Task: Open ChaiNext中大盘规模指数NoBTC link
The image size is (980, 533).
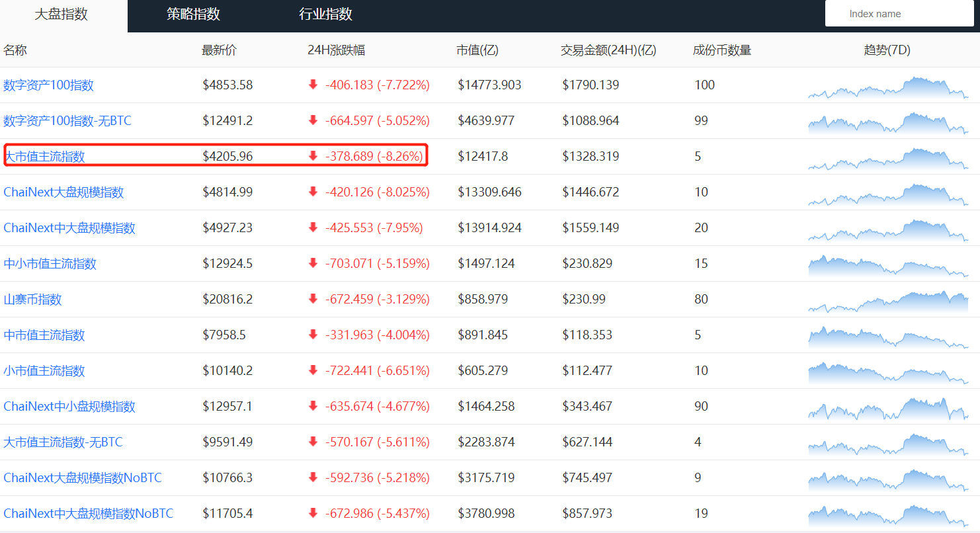Action: click(89, 513)
